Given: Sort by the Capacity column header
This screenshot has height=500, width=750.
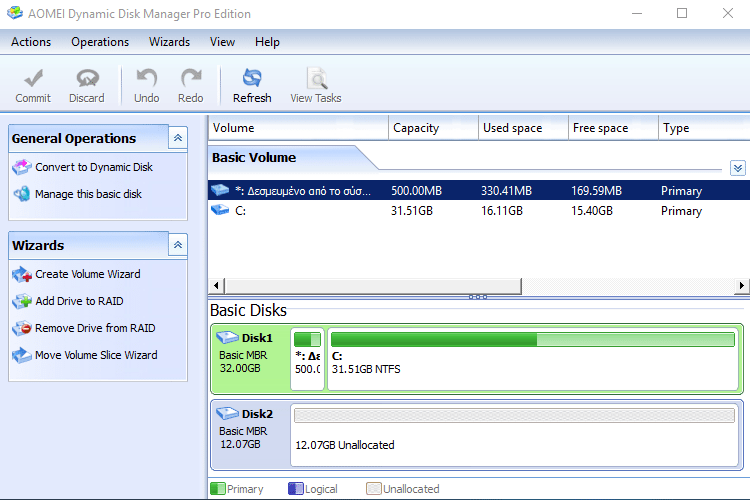Looking at the screenshot, I should click(433, 128).
